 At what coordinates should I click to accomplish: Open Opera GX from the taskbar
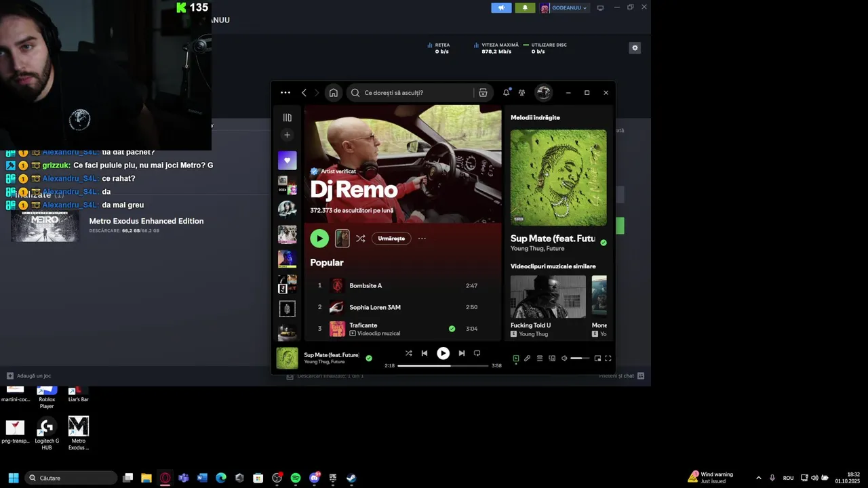click(x=165, y=478)
